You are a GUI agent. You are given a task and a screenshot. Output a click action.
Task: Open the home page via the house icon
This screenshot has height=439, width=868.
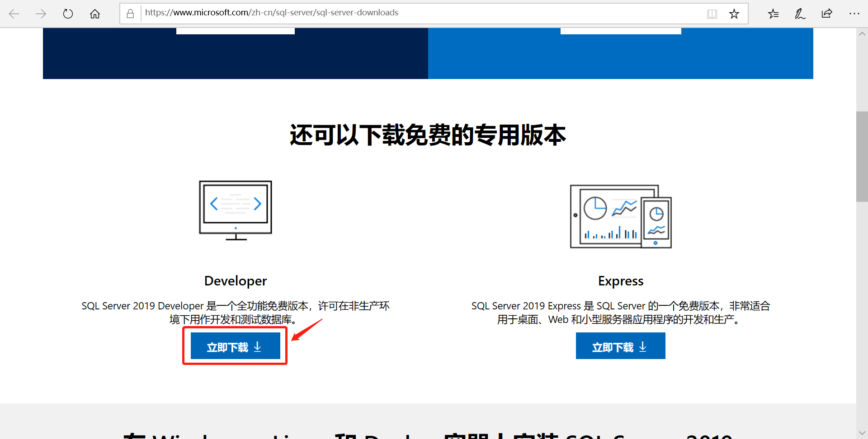point(95,14)
